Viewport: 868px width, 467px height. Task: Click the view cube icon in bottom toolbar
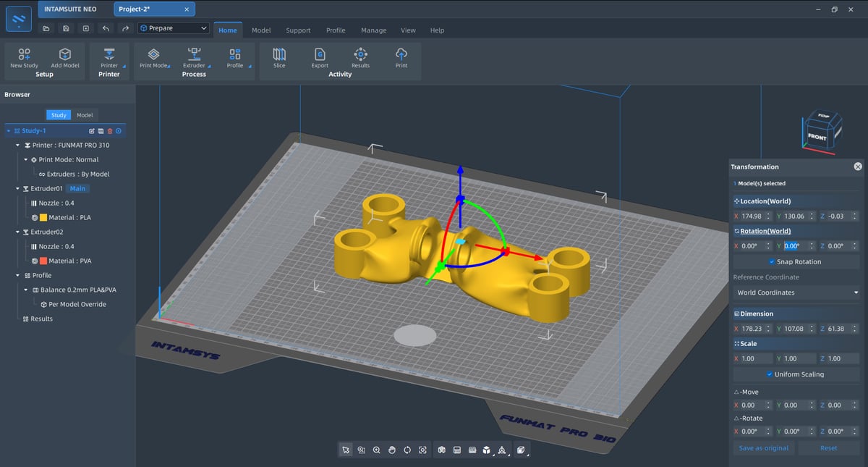pos(488,450)
